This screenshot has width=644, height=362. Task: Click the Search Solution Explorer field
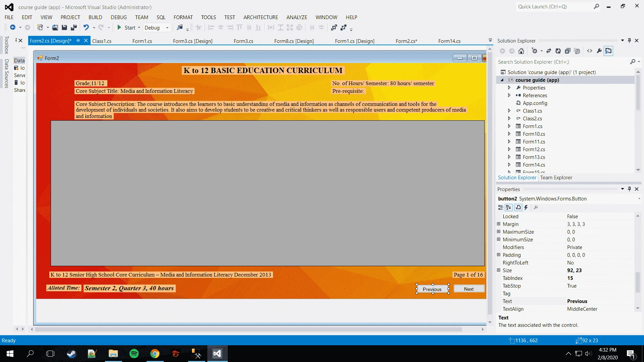563,62
